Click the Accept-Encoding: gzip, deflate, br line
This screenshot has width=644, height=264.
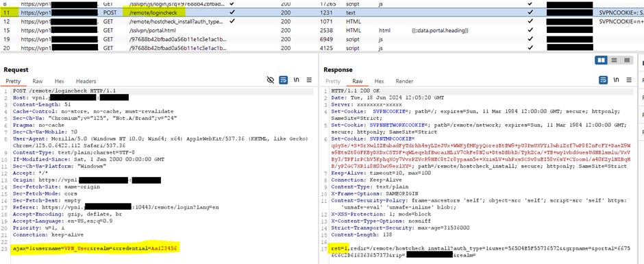coord(67,214)
